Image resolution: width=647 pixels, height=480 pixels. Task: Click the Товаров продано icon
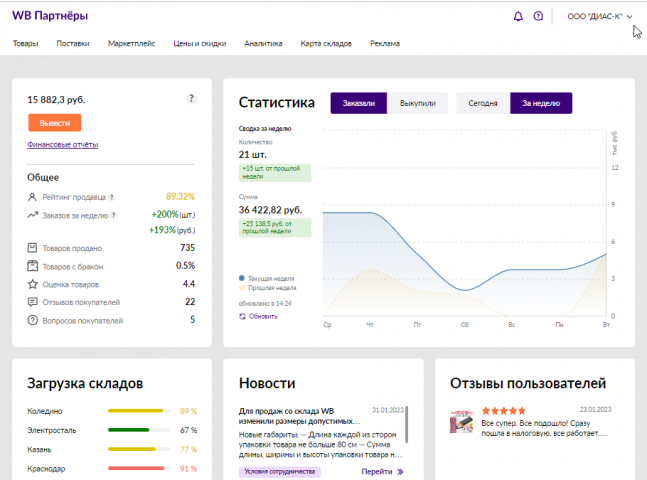[x=32, y=248]
